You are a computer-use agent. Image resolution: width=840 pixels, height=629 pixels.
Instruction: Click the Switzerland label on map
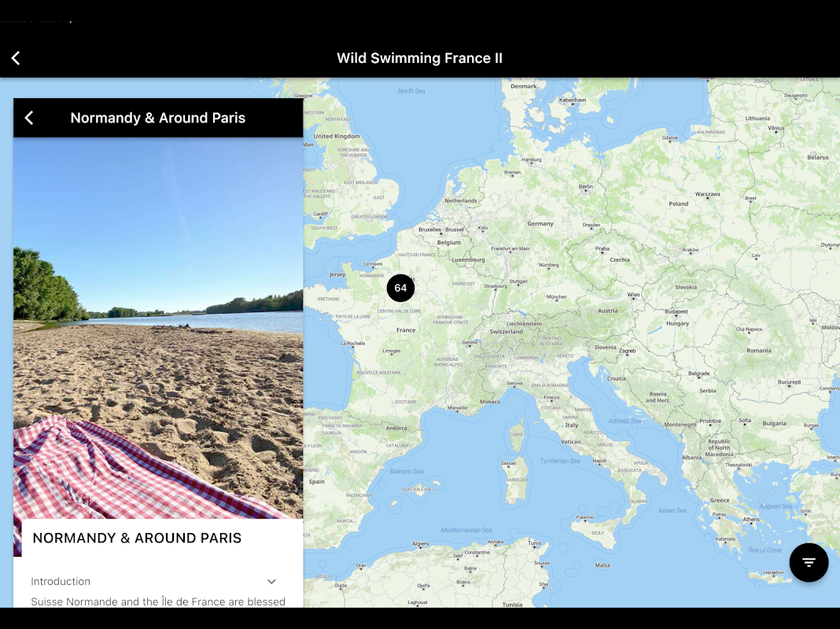point(506,331)
